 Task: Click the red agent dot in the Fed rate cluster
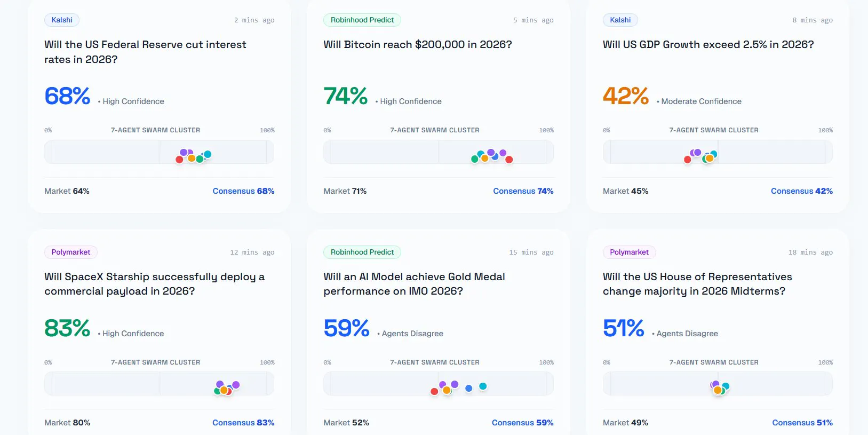tap(179, 160)
